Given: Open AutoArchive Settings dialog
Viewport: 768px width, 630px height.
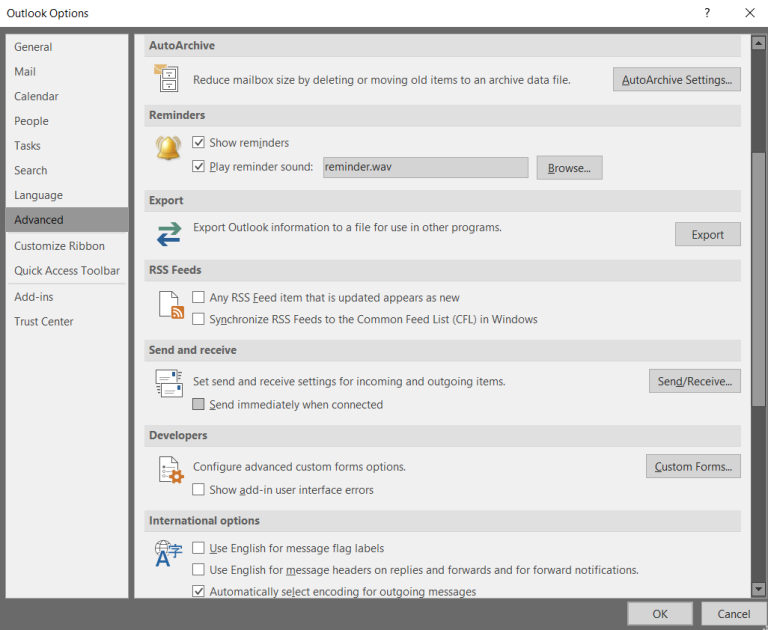Looking at the screenshot, I should (676, 79).
